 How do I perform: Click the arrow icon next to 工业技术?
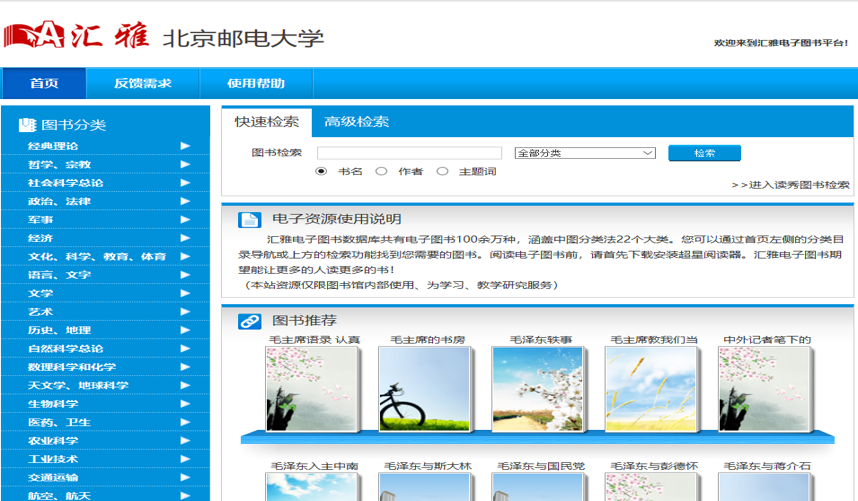(185, 458)
